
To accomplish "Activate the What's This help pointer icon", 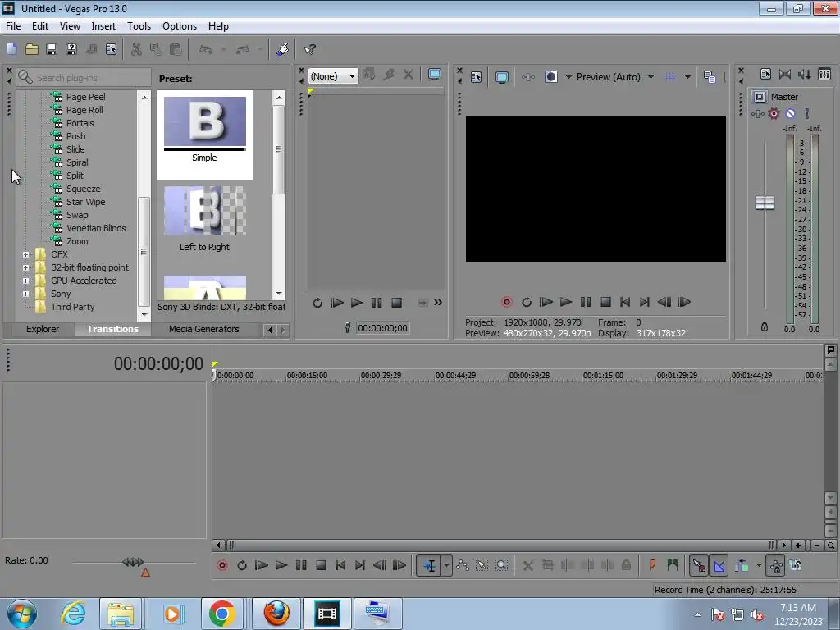I will click(309, 49).
